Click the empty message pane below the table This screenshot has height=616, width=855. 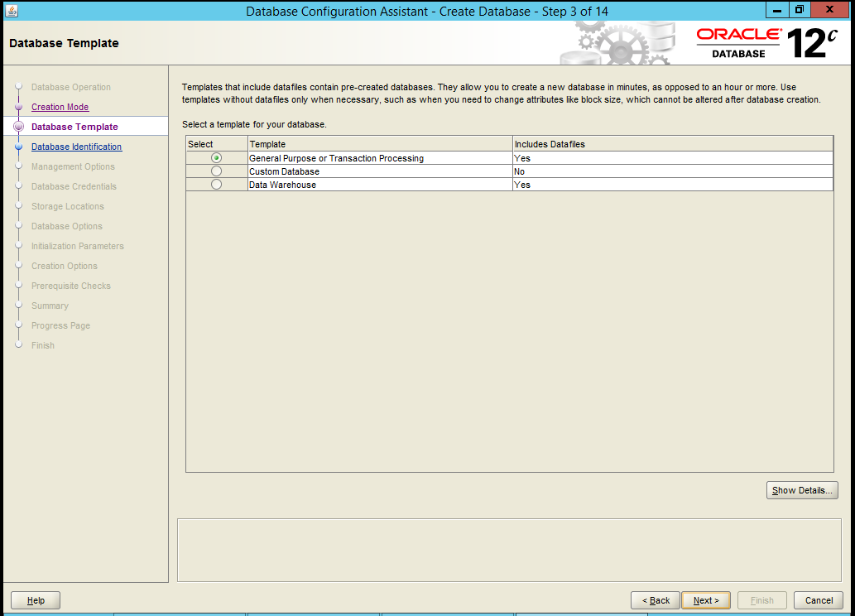[x=509, y=550]
